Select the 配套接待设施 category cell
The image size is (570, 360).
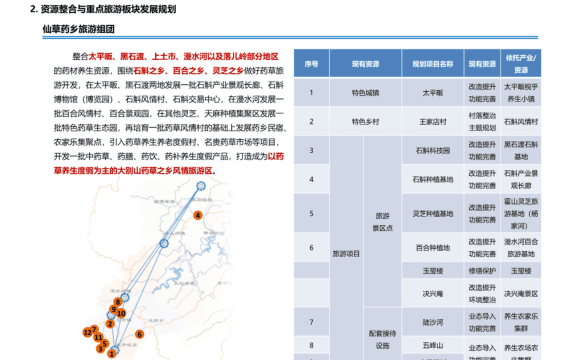(382, 339)
